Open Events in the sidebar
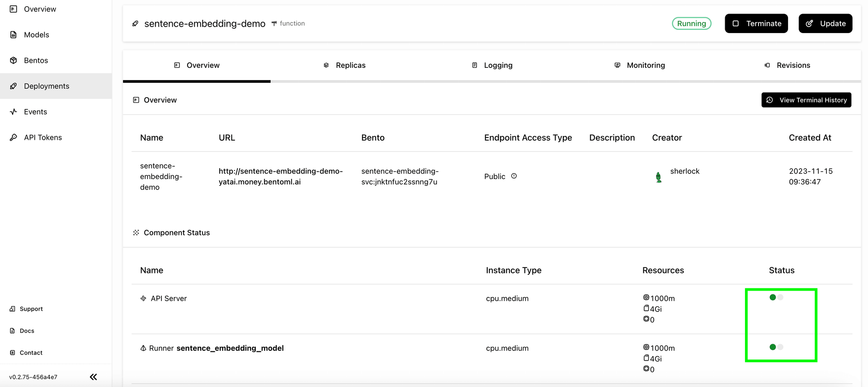868x387 pixels. coord(35,112)
